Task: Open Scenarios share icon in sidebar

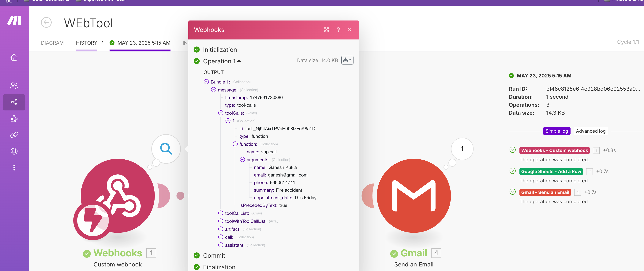Action: pyautogui.click(x=14, y=102)
